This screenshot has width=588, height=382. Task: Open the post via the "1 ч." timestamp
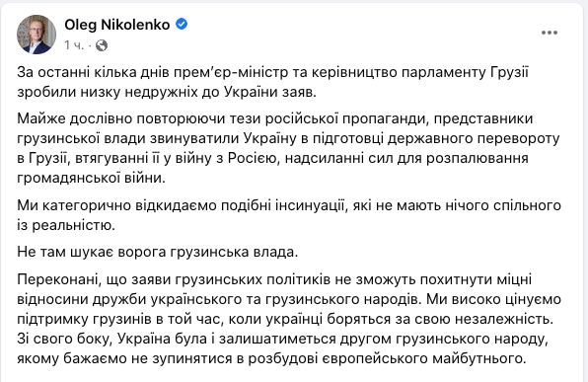[74, 45]
